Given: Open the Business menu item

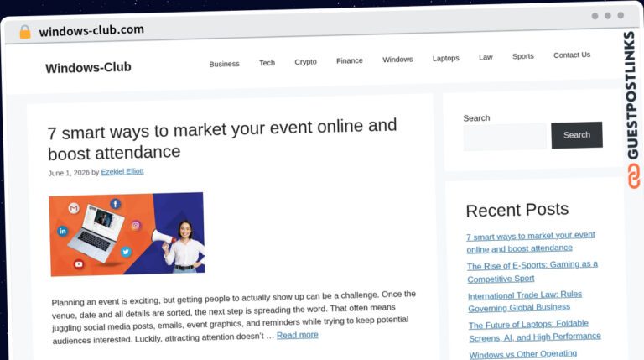Looking at the screenshot, I should (x=224, y=64).
